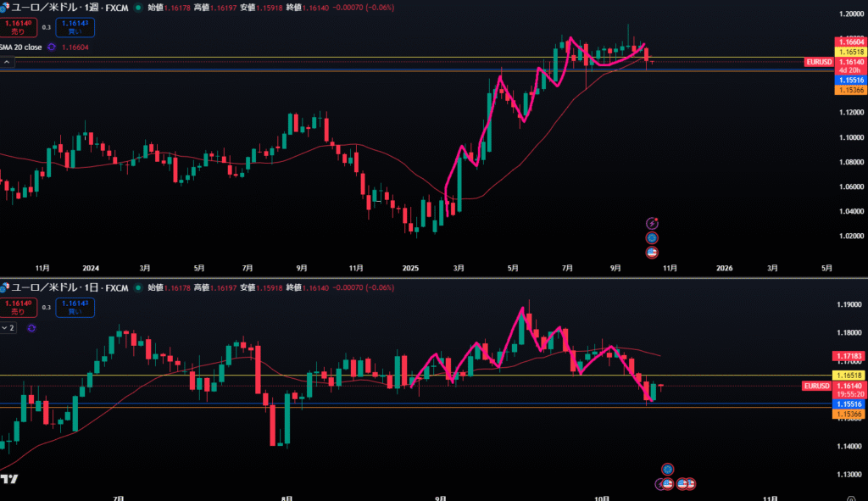The height and width of the screenshot is (501, 868).
Task: Click the EU flag event icon on weekly chart
Action: [x=652, y=237]
